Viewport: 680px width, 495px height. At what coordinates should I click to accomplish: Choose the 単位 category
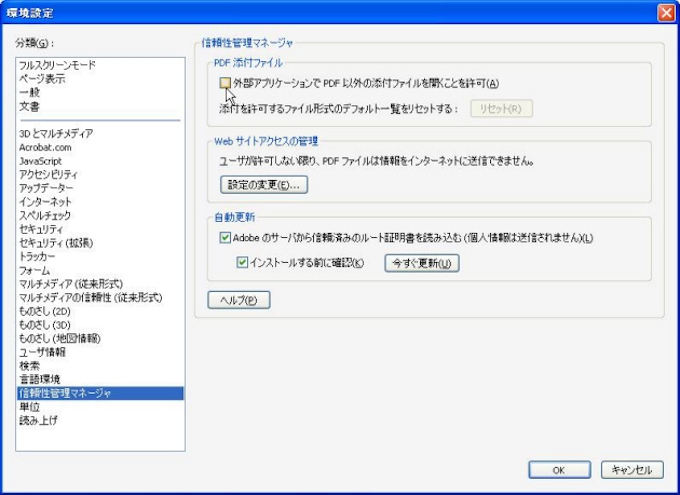point(29,407)
